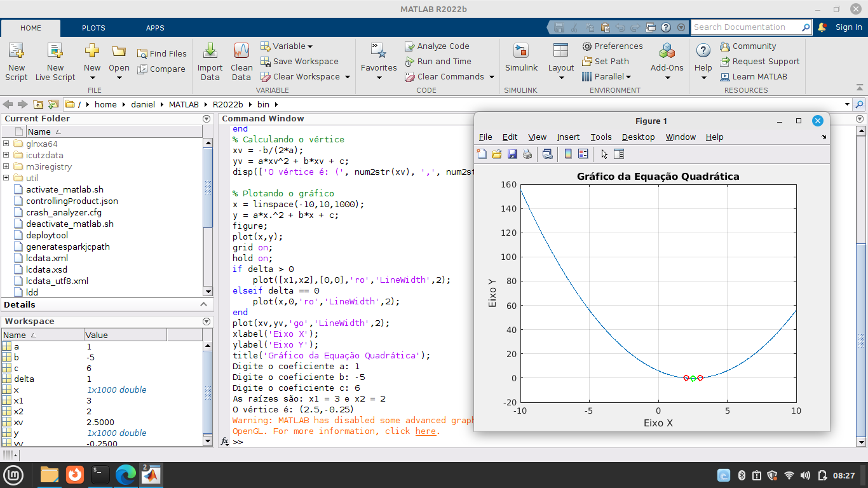The height and width of the screenshot is (488, 868).
Task: Expand the glnxa64 folder
Action: pyautogui.click(x=6, y=144)
